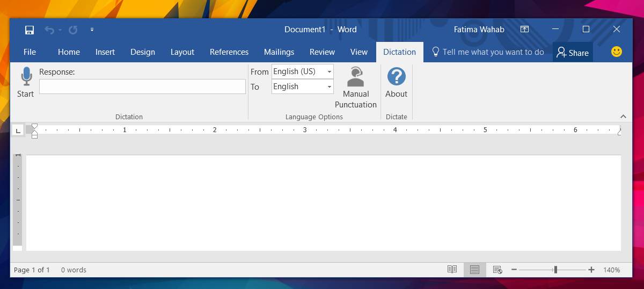Click the Save icon in title bar
Screen dimensions: 644x289
30,30
